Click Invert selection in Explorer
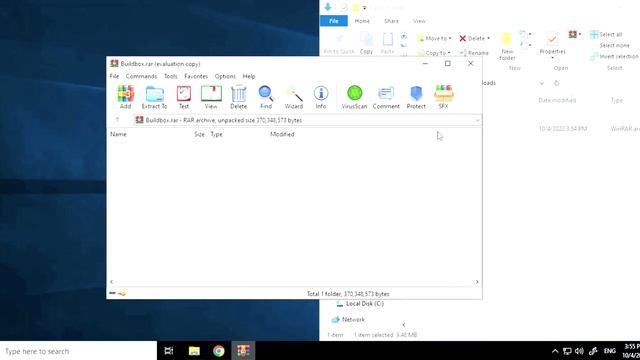This screenshot has width=640, height=360. click(614, 56)
